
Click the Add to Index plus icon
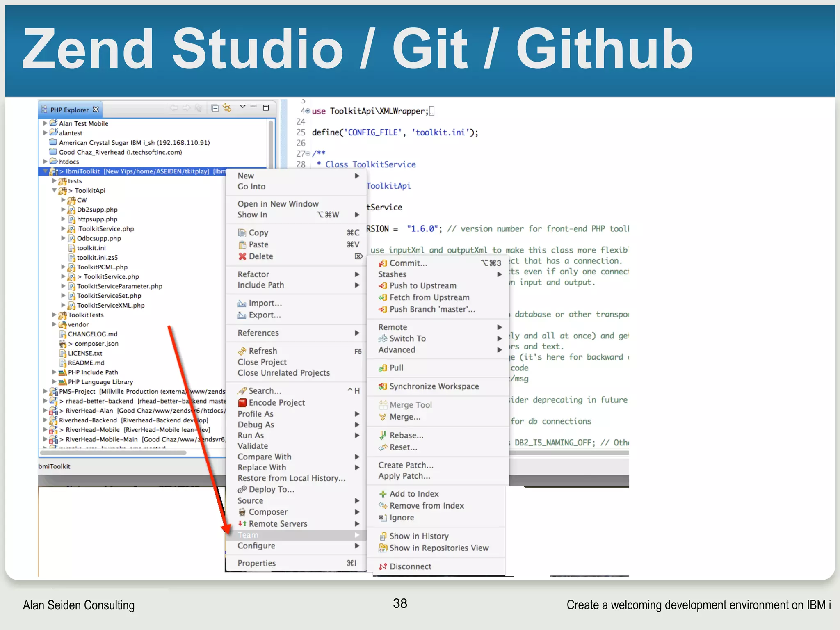pos(383,494)
